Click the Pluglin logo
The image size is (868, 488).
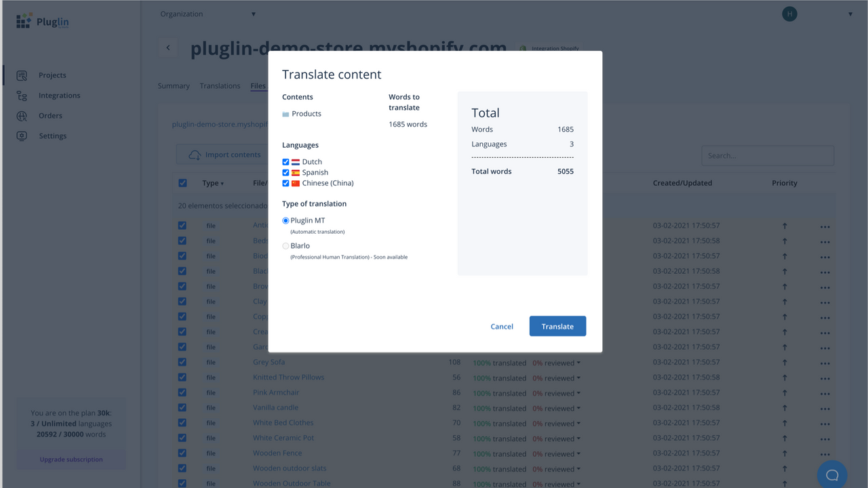coord(42,21)
